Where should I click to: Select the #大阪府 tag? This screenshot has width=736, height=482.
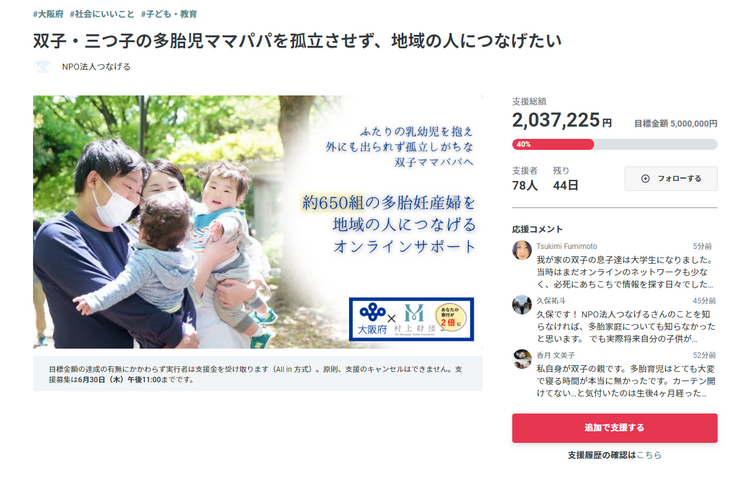(48, 14)
